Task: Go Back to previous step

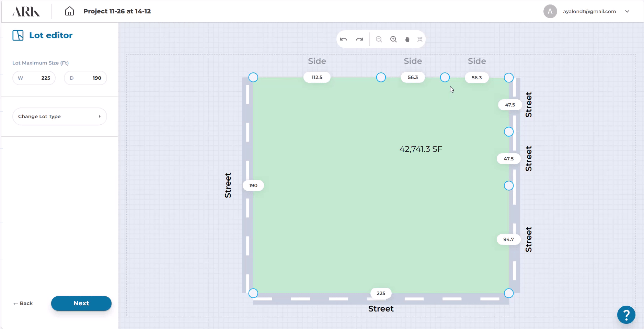Action: (x=23, y=303)
